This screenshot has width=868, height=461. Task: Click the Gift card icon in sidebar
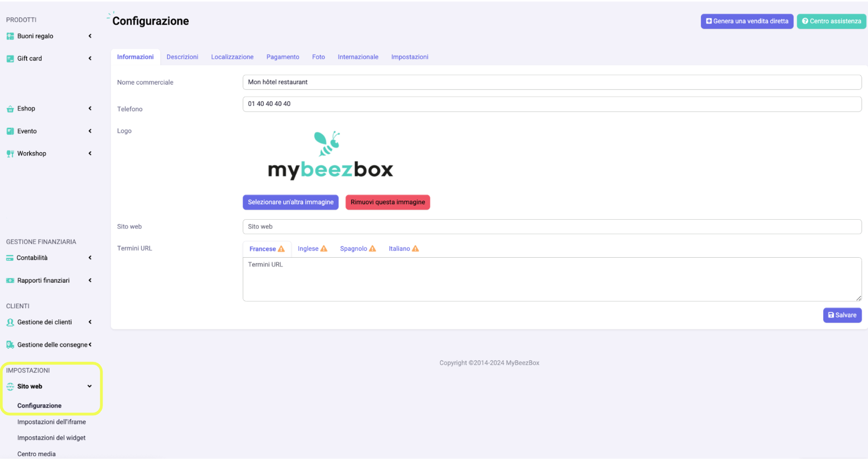pyautogui.click(x=10, y=59)
